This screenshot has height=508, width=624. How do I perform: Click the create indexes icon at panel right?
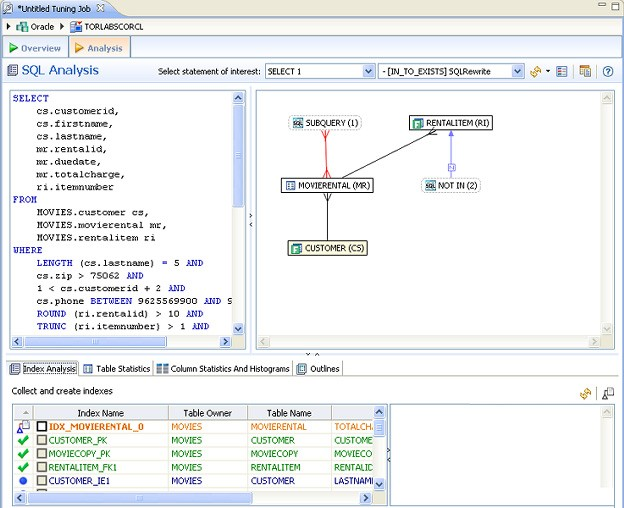[x=607, y=394]
